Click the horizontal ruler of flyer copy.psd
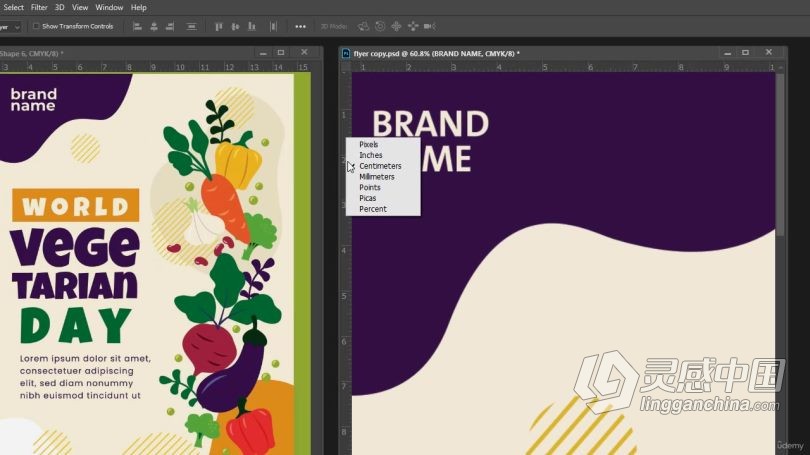Screen dimensions: 810x455 (x=563, y=67)
